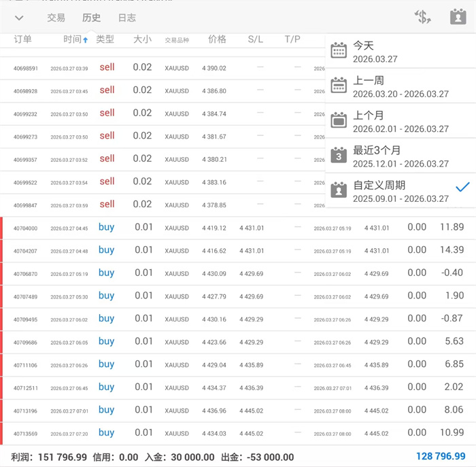Viewport: 476px width, 467px height.
Task: Click the sort arrow beside 时间 column
Action: [x=86, y=40]
